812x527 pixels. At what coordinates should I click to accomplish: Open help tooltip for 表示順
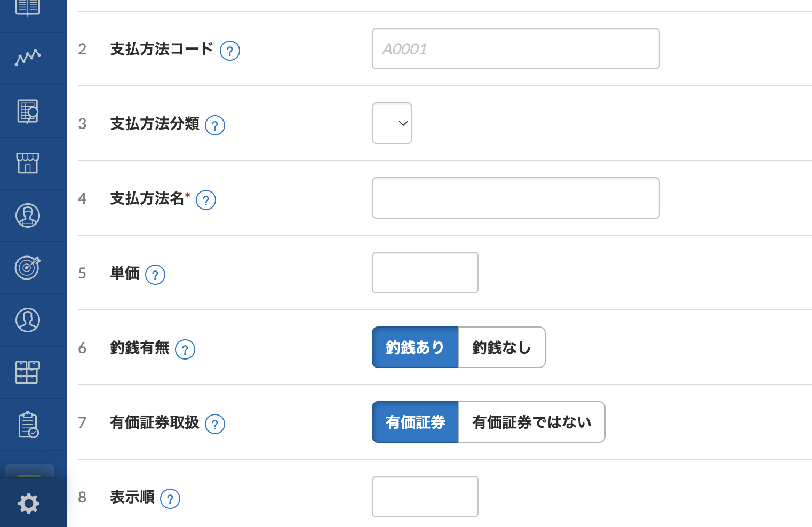170,499
